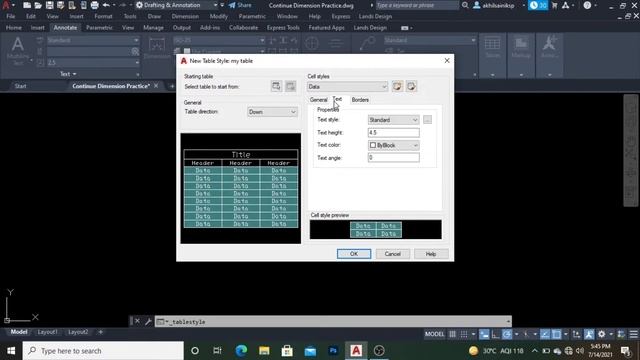The width and height of the screenshot is (640, 360).
Task: Click the Open file folder icon
Action: 38,5
